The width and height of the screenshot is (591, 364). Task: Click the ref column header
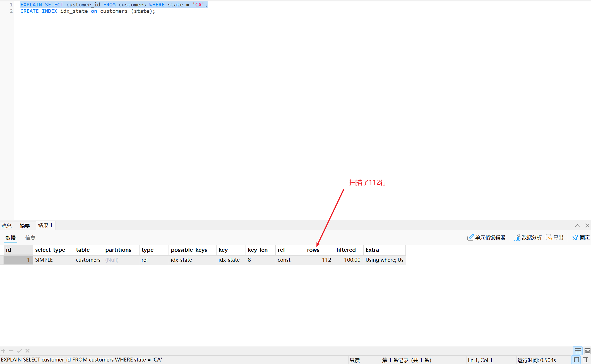coord(290,250)
